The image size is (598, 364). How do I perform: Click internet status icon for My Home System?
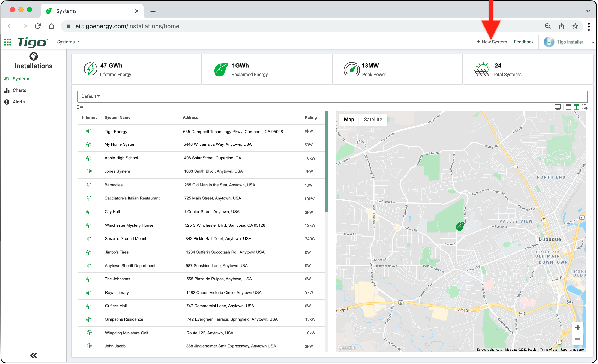point(88,144)
